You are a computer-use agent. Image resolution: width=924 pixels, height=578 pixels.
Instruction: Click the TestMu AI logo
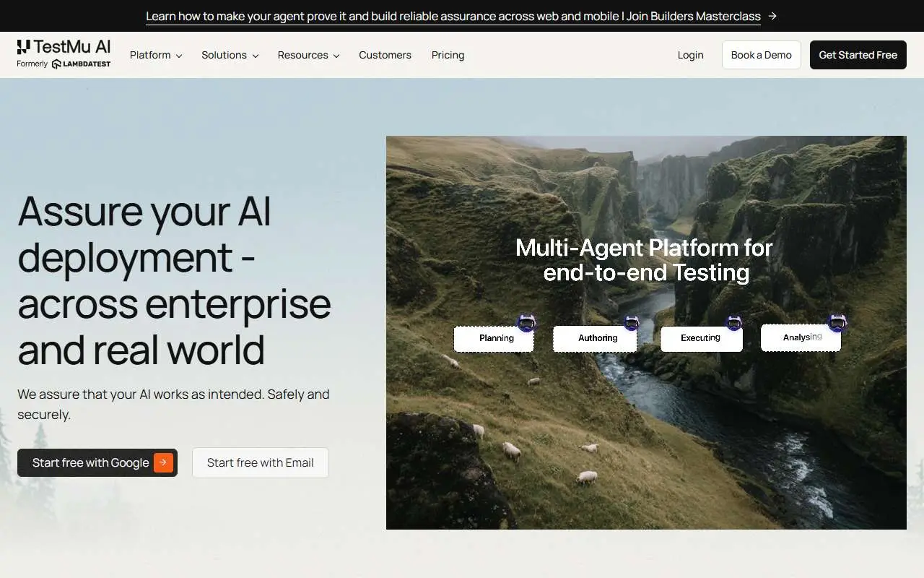(64, 47)
